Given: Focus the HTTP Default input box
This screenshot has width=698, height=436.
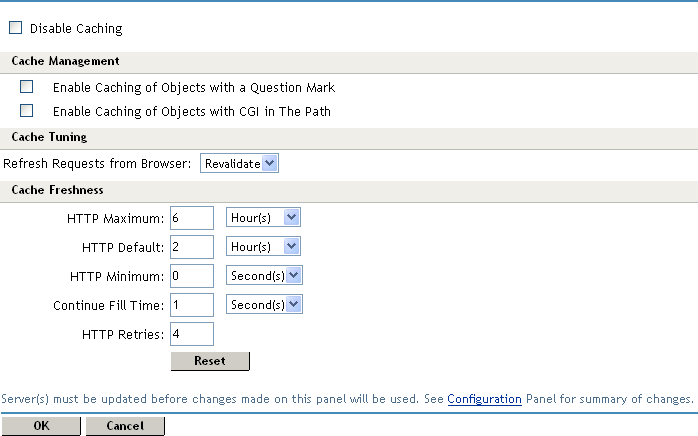Looking at the screenshot, I should coord(192,246).
